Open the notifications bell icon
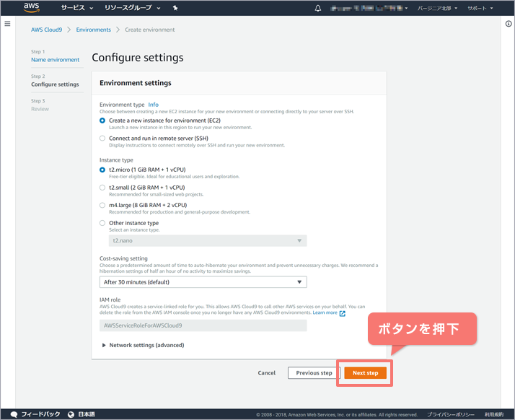Image resolution: width=515 pixels, height=420 pixels. pyautogui.click(x=318, y=9)
